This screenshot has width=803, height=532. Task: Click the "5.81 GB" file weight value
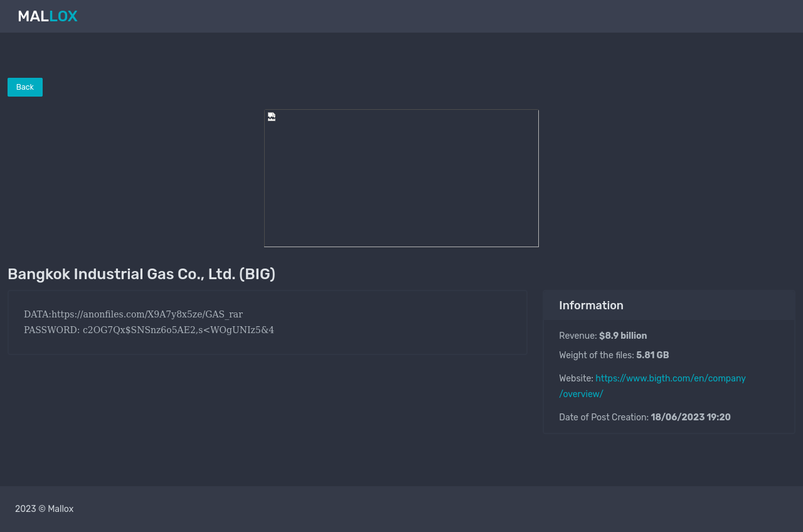(652, 355)
